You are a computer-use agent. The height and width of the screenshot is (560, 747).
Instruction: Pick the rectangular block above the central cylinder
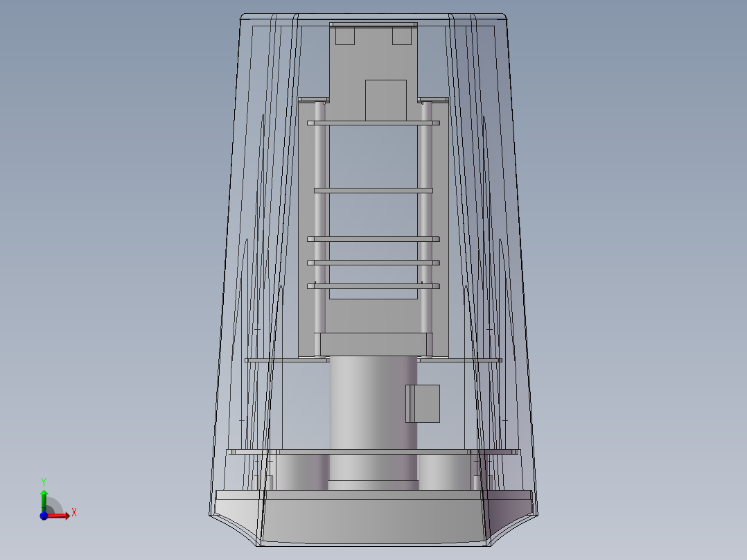click(x=373, y=344)
